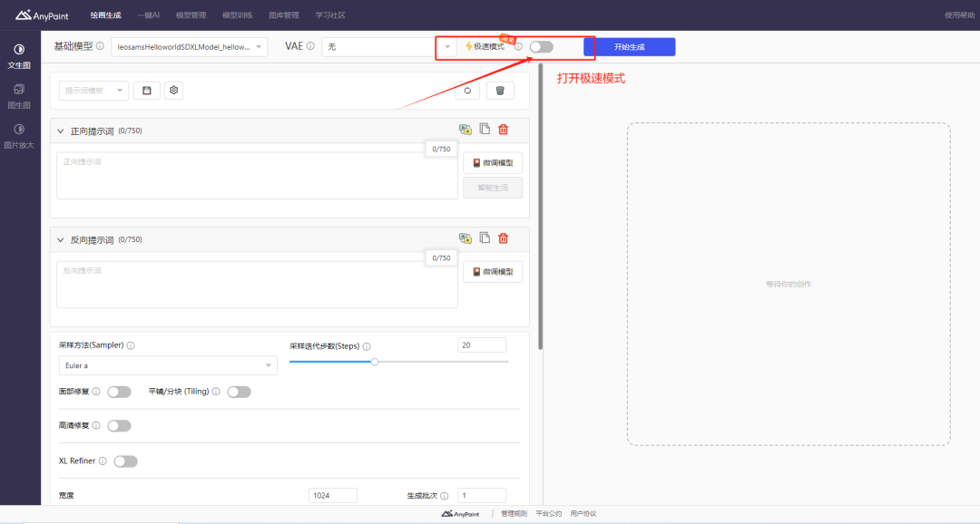Open the 文生图 text-to-image sidebar section

tap(19, 56)
